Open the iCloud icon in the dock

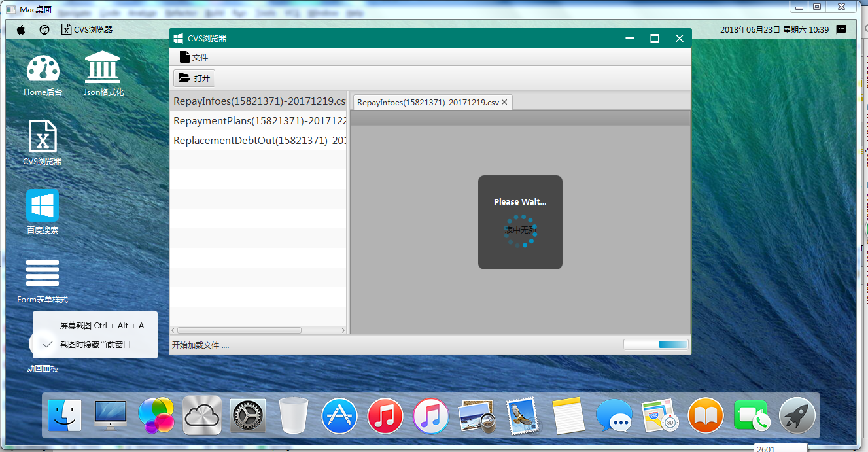202,415
